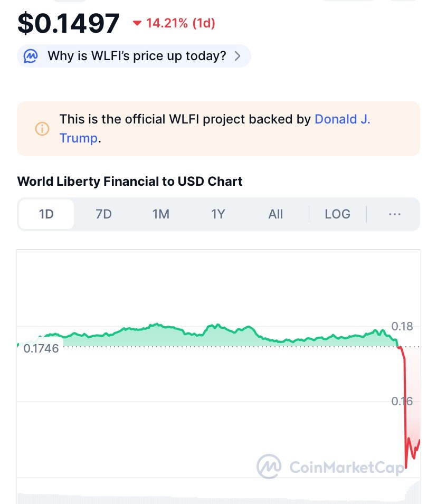The image size is (437, 504).
Task: Switch chart to the 1Y range
Action: [x=218, y=214]
